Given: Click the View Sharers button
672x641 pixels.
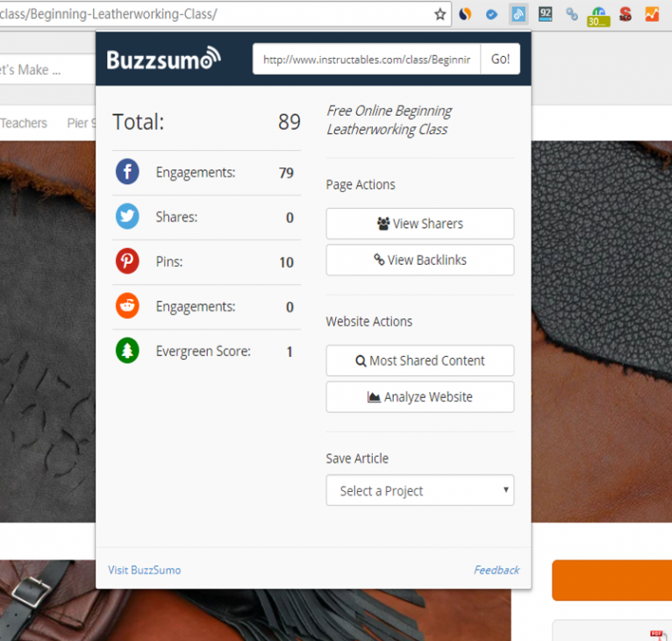Looking at the screenshot, I should (419, 224).
